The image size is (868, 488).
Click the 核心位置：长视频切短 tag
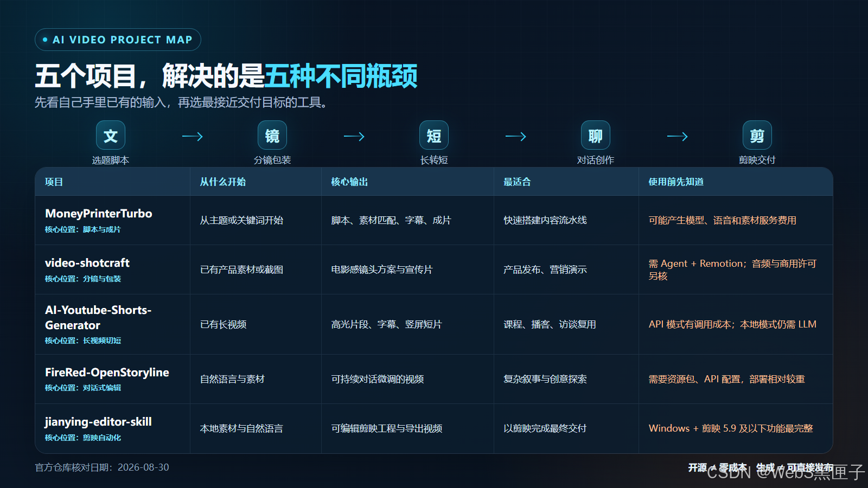(83, 341)
